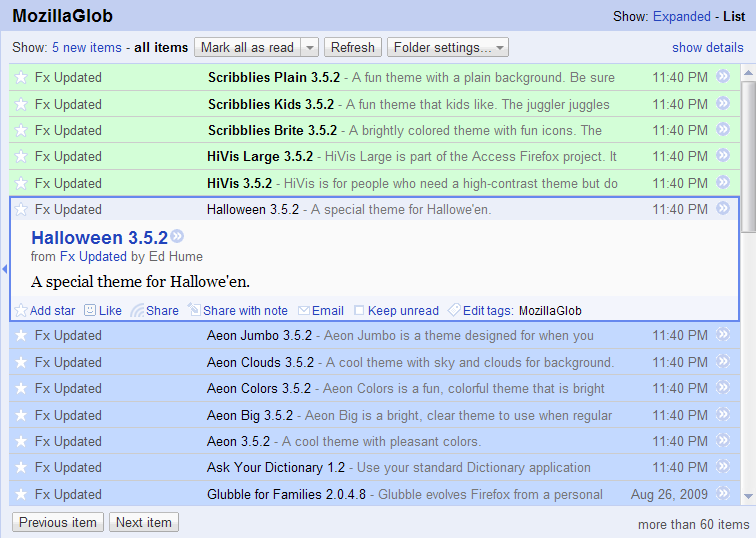Click scrollbar down arrow
This screenshot has width=756, height=538.
(x=748, y=496)
